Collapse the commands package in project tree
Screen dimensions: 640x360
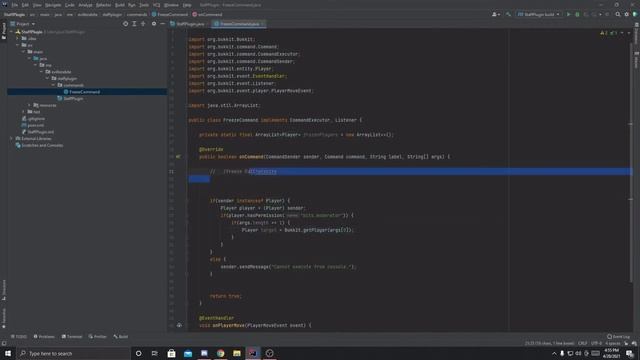click(53, 85)
